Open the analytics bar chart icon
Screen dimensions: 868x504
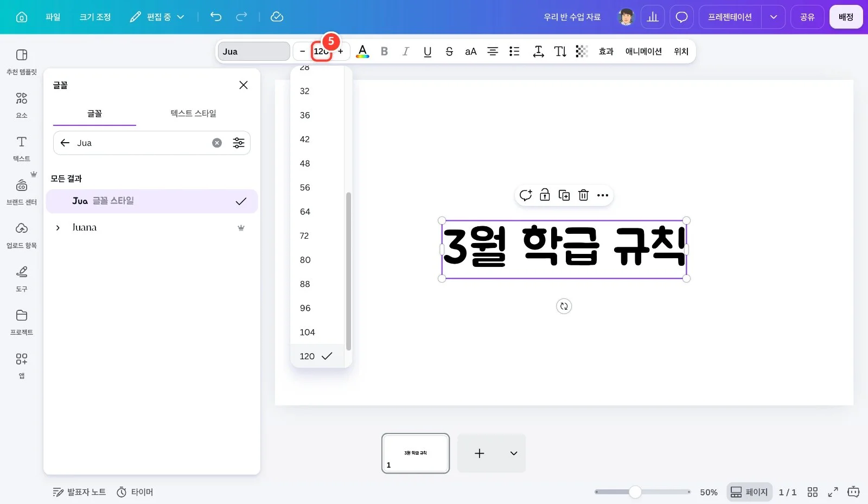coord(653,17)
